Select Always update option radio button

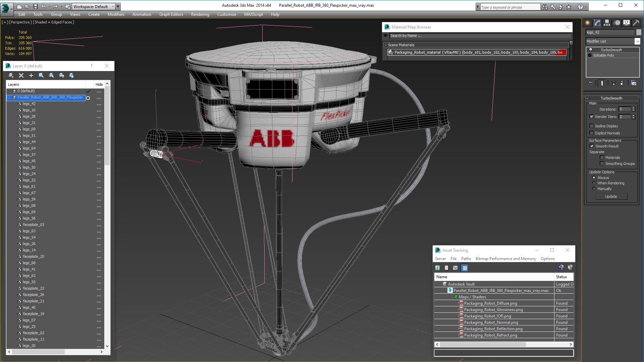[x=594, y=178]
